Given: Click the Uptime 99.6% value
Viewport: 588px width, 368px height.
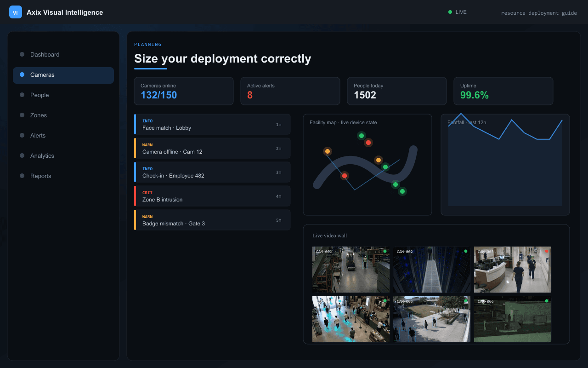Looking at the screenshot, I should pos(475,95).
